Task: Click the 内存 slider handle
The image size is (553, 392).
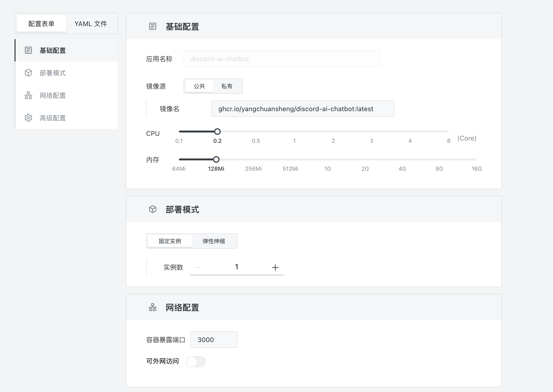Action: coord(216,159)
